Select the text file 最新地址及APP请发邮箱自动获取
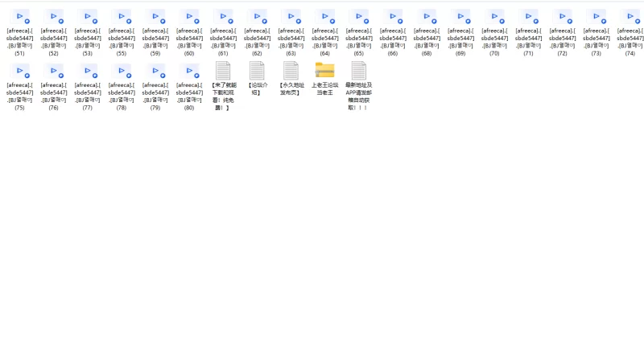644x361 pixels. tap(359, 86)
